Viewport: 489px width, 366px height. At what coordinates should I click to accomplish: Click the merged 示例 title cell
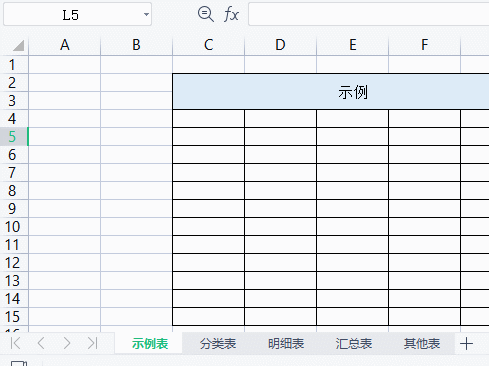pos(331,92)
